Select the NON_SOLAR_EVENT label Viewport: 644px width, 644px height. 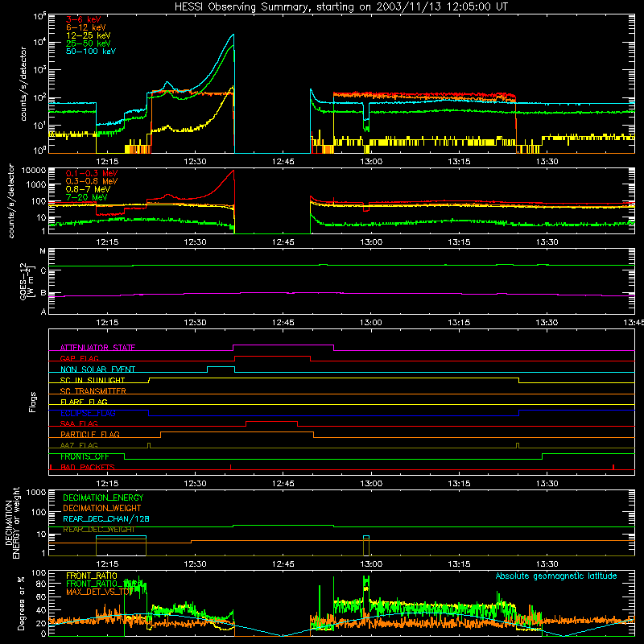pos(97,369)
